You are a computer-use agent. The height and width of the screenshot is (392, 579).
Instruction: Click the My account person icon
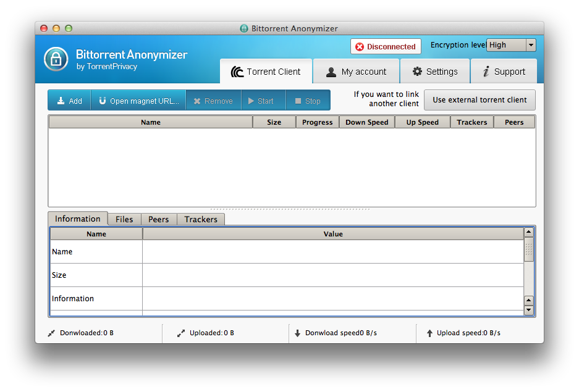click(331, 72)
